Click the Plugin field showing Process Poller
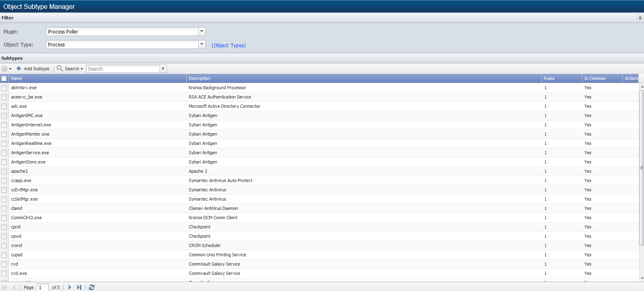Image resolution: width=644 pixels, height=291 pixels. [122, 31]
